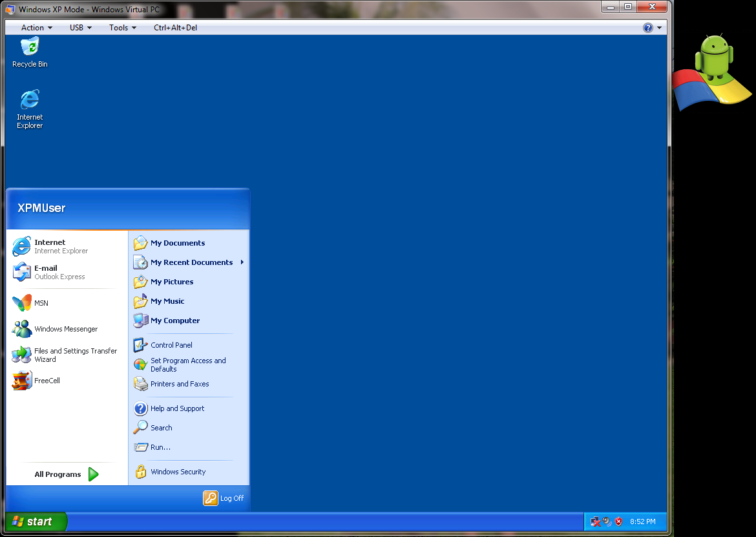This screenshot has height=537, width=756.
Task: Open Printers and Faxes
Action: [189, 384]
